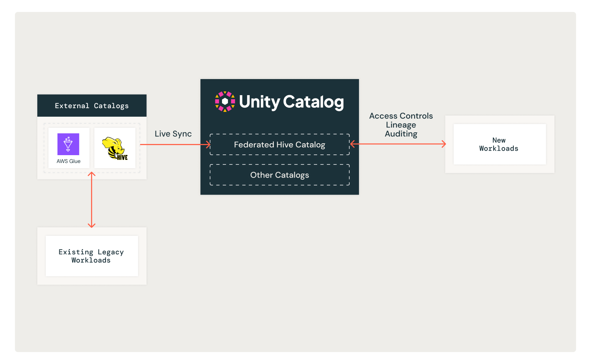Select the Federated Hive Catalog box
Viewport: 591px width, 364px height.
pyautogui.click(x=280, y=144)
